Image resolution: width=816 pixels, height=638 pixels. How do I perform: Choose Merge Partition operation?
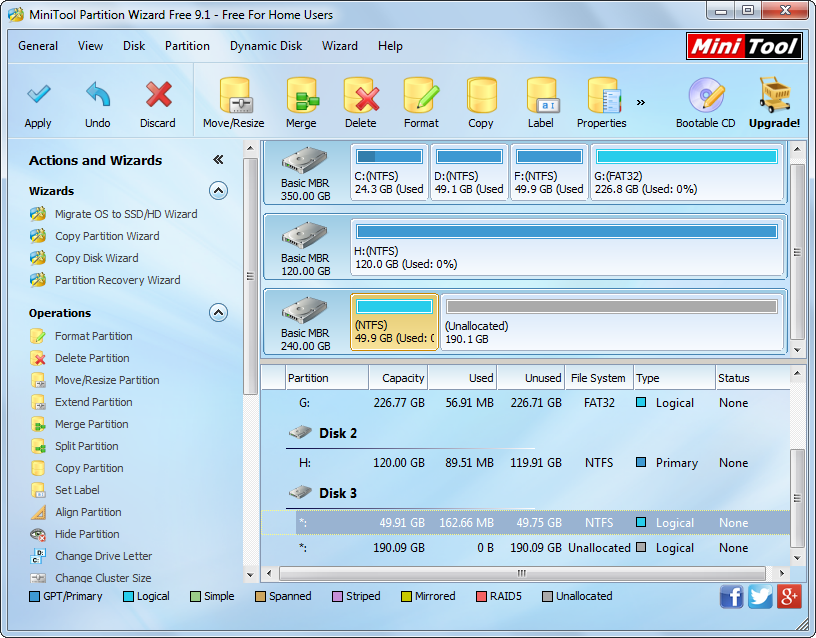[92, 424]
